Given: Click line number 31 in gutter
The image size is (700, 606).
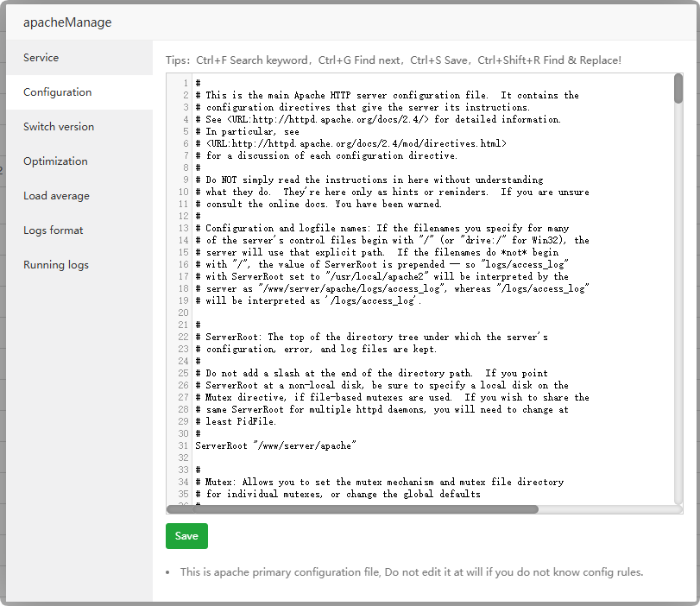Looking at the screenshot, I should pyautogui.click(x=183, y=445).
